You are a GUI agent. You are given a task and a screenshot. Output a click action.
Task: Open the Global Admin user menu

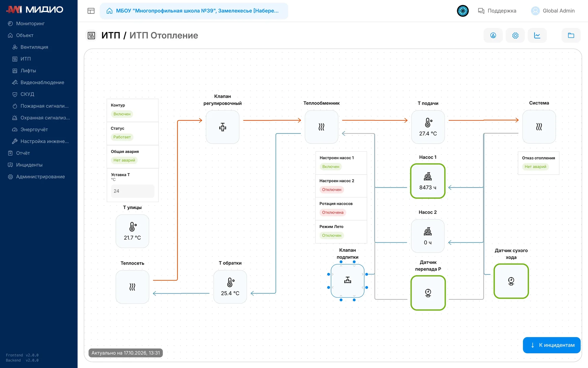[553, 11]
